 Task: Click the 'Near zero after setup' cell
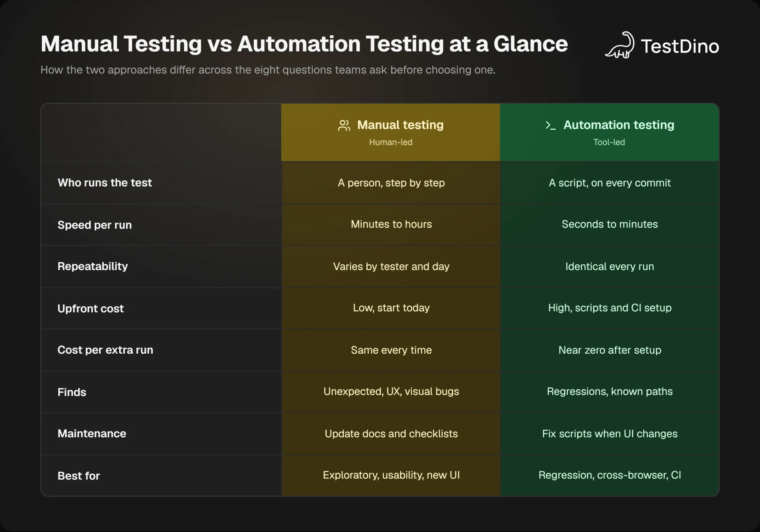(x=610, y=350)
